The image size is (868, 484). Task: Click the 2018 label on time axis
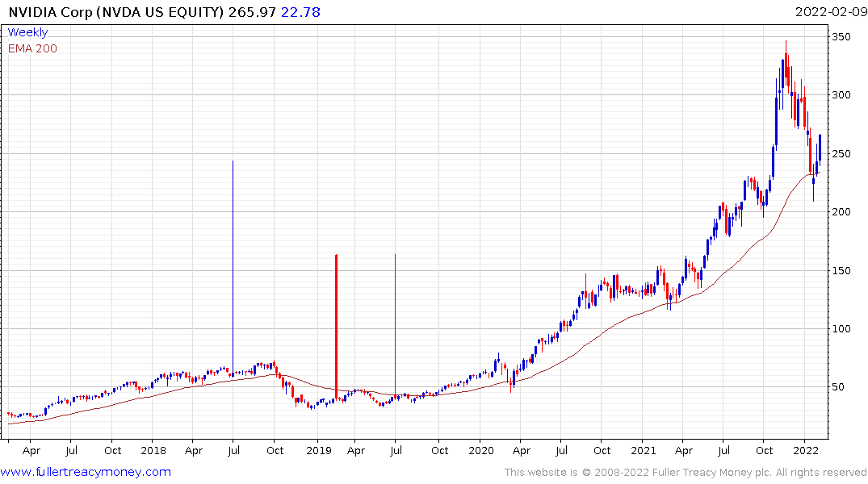[x=153, y=450]
